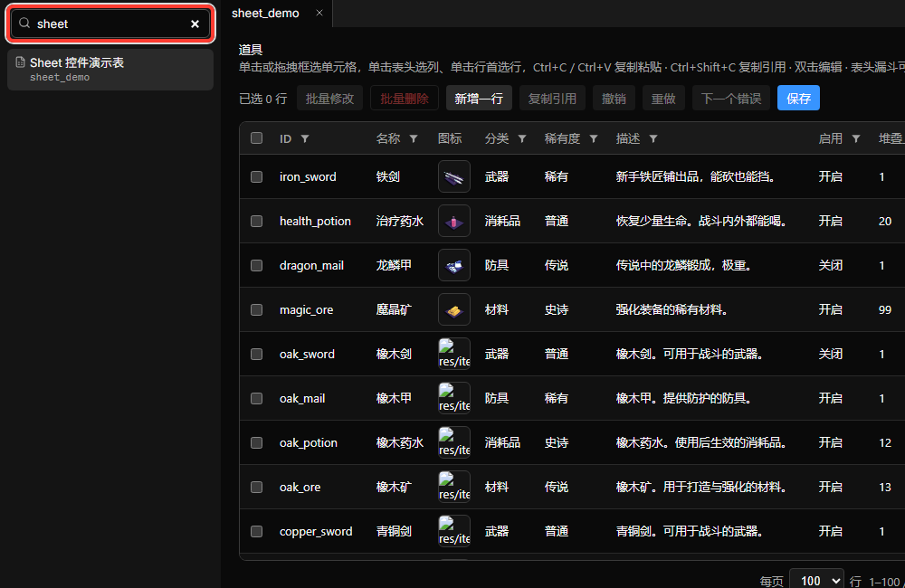Click the 批量修改 button
Screen dimensions: 905x588
click(x=329, y=98)
